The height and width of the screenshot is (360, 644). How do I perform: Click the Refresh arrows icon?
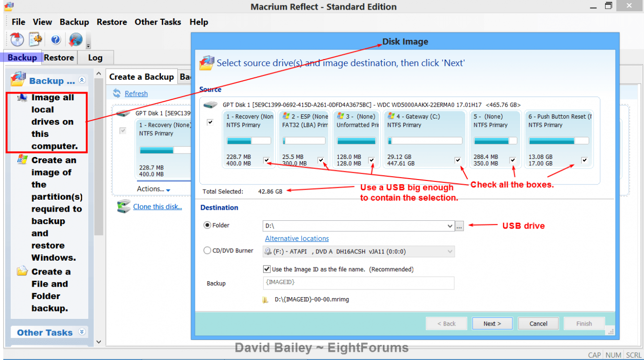(117, 93)
